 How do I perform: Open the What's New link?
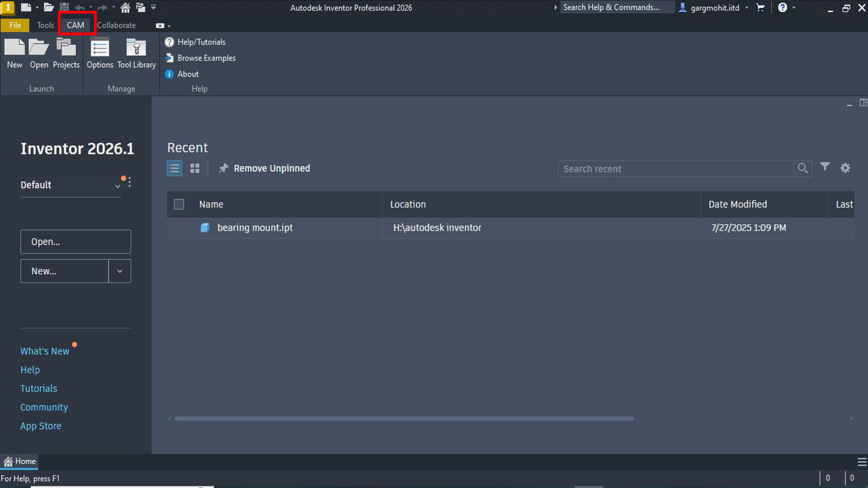point(45,351)
